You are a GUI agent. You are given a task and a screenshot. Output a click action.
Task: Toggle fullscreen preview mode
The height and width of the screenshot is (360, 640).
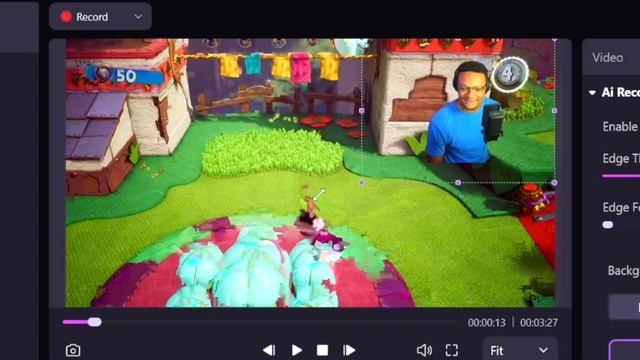coord(451,350)
